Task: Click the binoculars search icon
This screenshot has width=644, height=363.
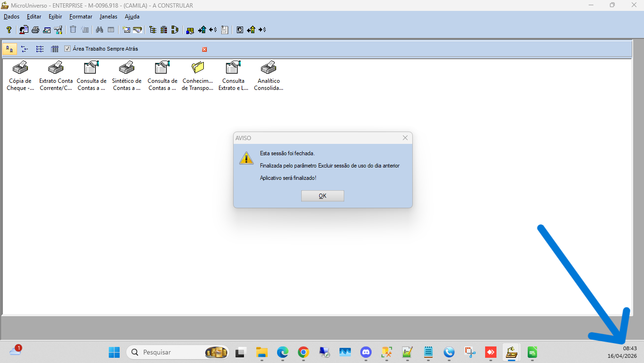Action: (99, 30)
